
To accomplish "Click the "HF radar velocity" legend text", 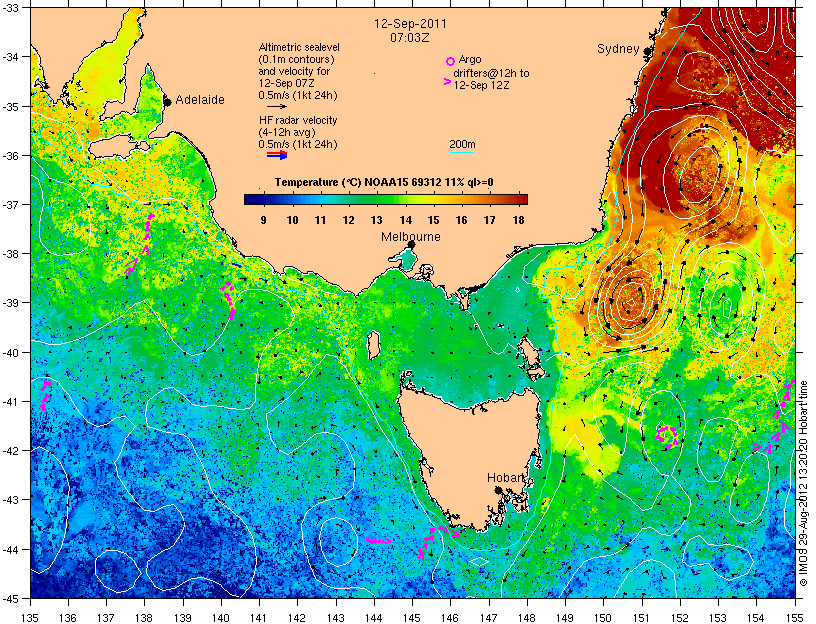I will click(298, 120).
